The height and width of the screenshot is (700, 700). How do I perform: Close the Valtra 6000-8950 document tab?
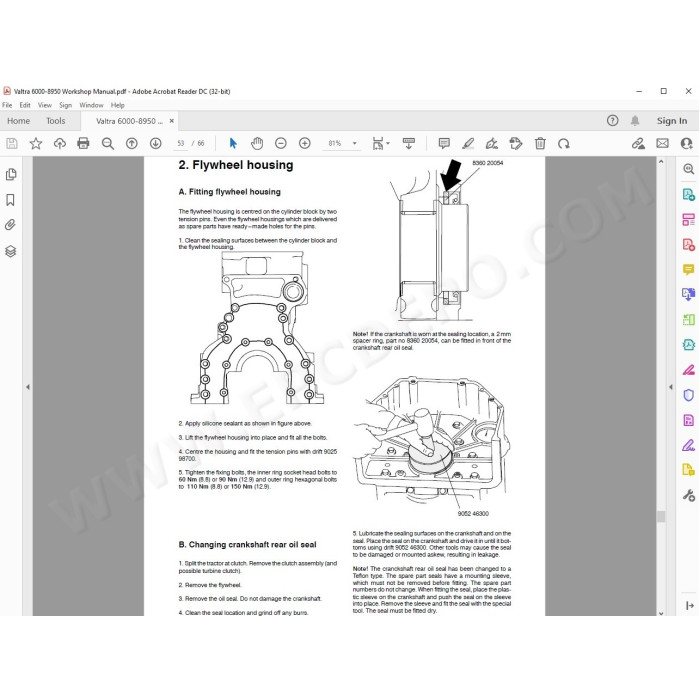tap(171, 121)
